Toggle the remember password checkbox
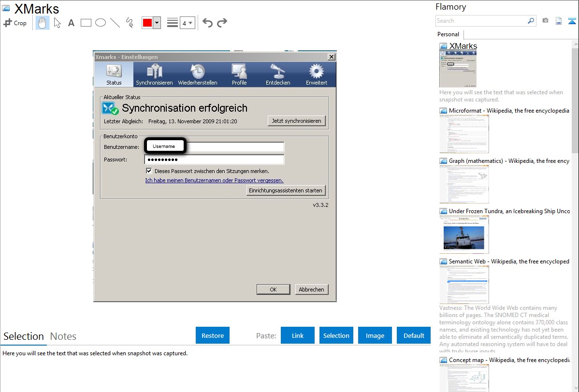 149,171
